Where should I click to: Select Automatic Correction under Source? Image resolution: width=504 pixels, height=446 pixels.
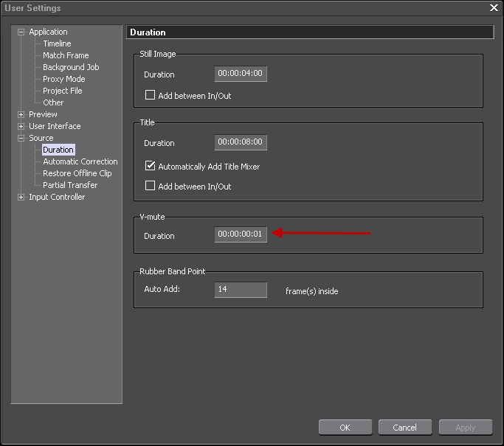coord(80,161)
